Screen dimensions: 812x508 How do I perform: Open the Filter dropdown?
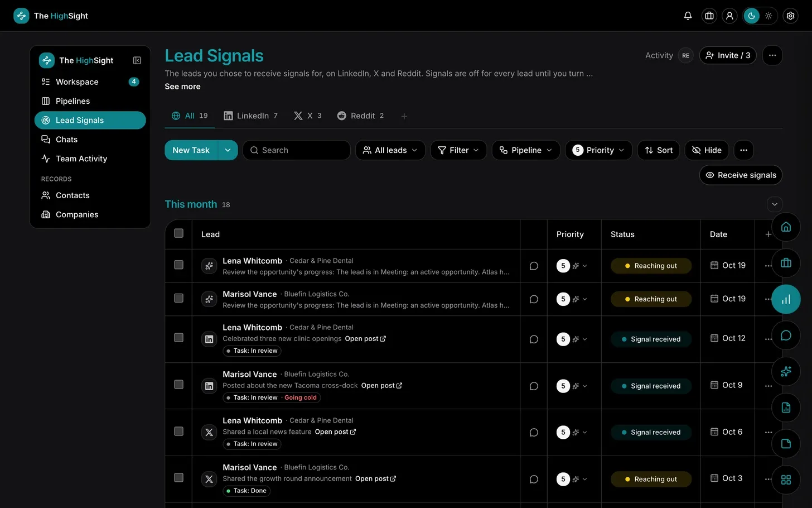click(x=458, y=150)
